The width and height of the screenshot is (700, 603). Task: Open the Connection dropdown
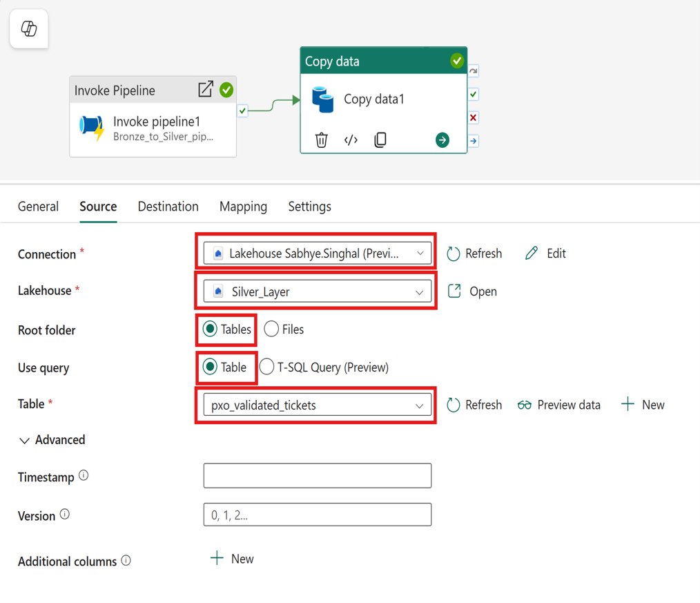318,253
